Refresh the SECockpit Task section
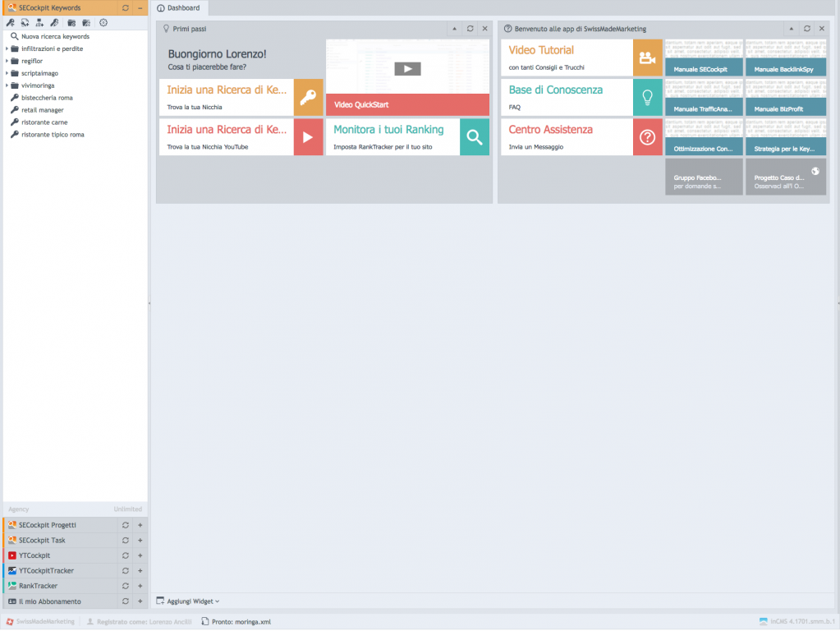 coord(126,541)
